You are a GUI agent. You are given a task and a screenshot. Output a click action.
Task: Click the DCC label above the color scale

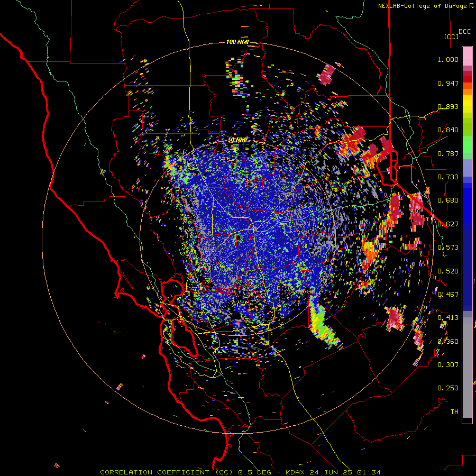pyautogui.click(x=464, y=32)
